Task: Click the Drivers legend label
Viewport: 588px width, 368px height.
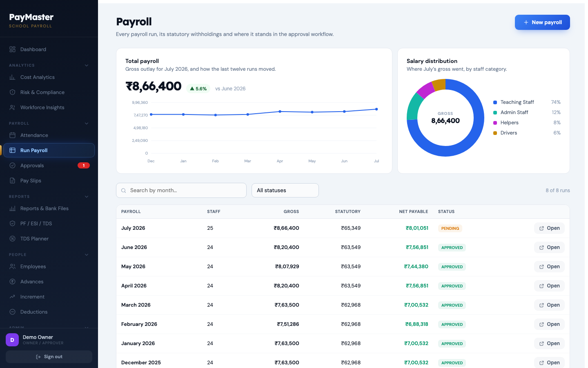Action: [x=509, y=133]
